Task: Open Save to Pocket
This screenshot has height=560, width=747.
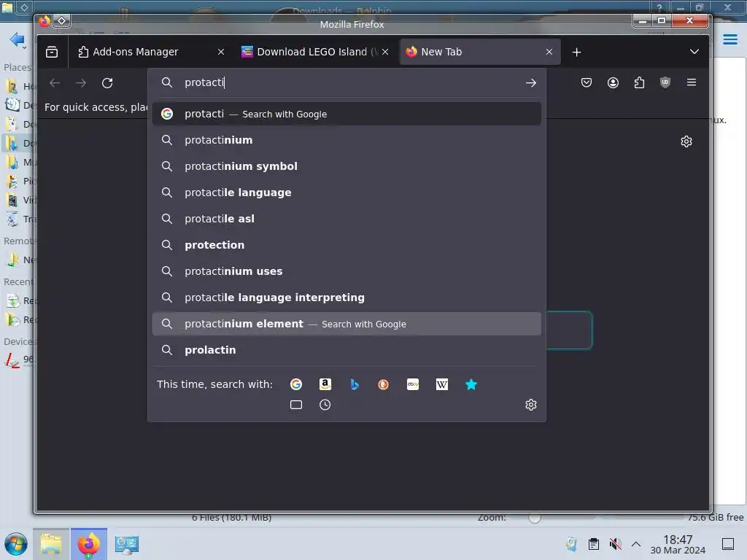Action: click(587, 83)
